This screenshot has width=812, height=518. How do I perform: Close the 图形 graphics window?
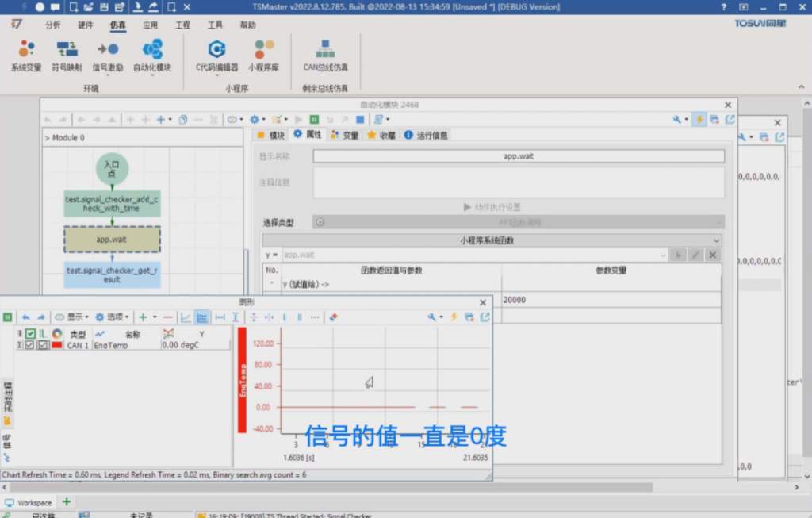(483, 302)
